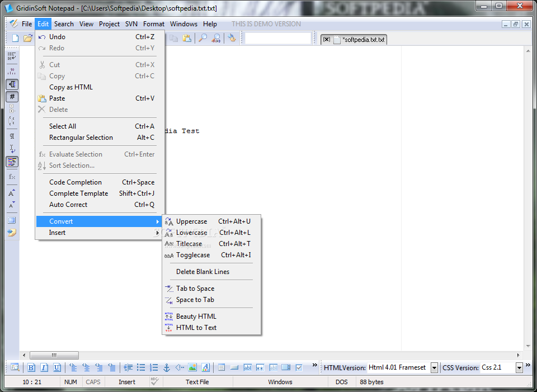This screenshot has height=392, width=537.
Task: Click the HTML comment arrow icon
Action: coord(180,368)
